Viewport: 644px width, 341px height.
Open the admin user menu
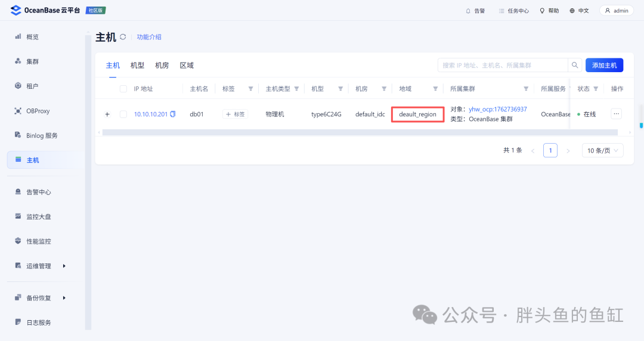[616, 11]
